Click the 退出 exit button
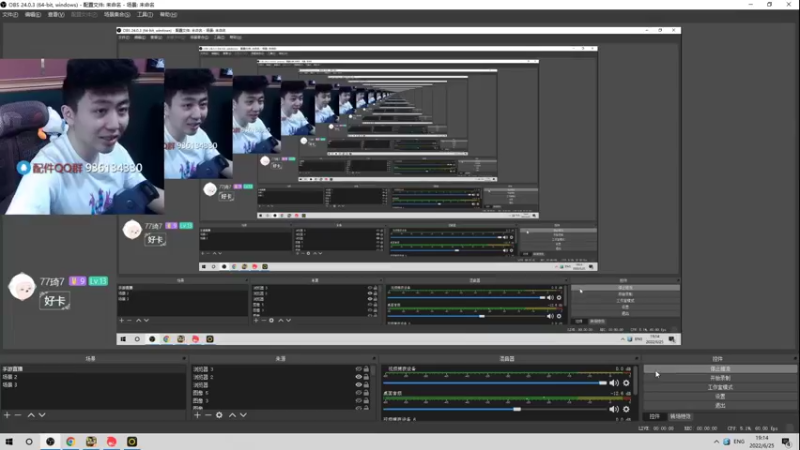 pos(720,406)
